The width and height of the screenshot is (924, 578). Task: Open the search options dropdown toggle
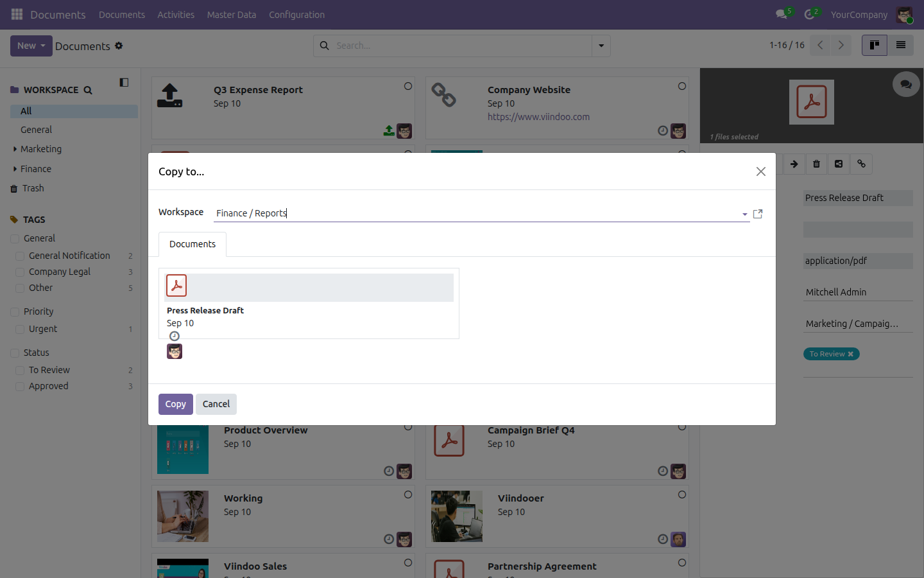[601, 46]
